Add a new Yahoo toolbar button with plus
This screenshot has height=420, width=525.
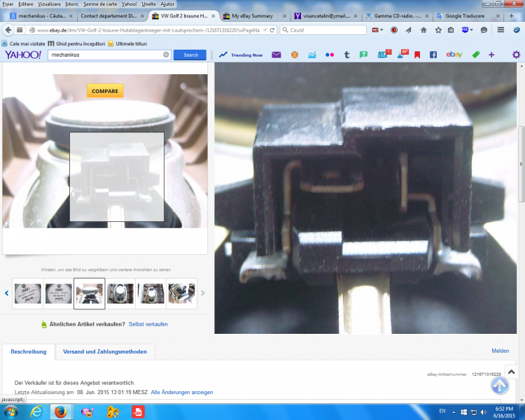click(x=491, y=55)
